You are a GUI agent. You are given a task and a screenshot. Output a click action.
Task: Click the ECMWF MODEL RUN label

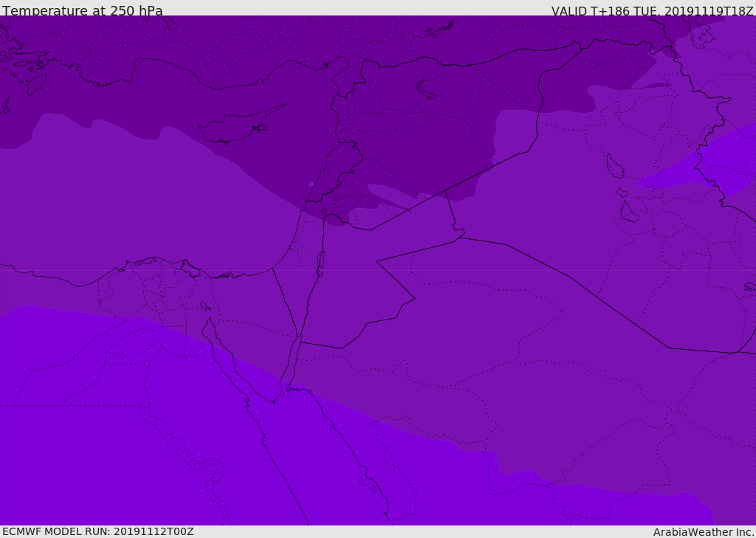pyautogui.click(x=97, y=531)
